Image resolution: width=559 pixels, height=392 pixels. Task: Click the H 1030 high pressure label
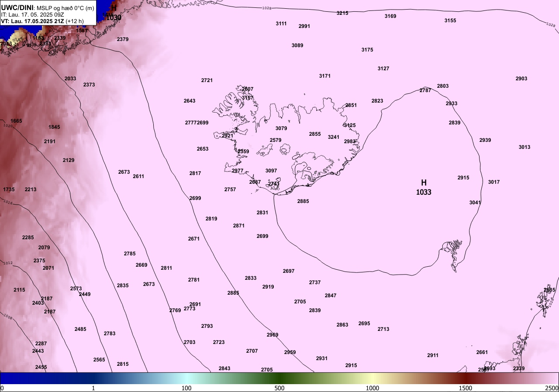pyautogui.click(x=114, y=13)
